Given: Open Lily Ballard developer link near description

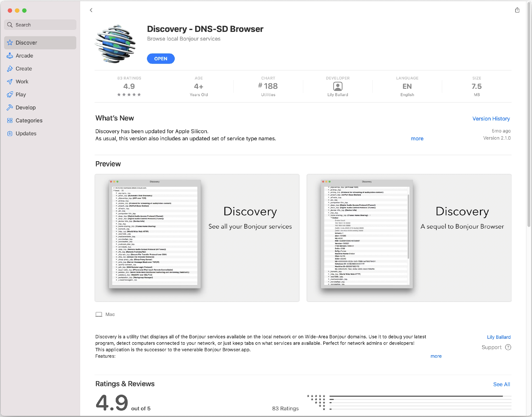Looking at the screenshot, I should pyautogui.click(x=499, y=337).
